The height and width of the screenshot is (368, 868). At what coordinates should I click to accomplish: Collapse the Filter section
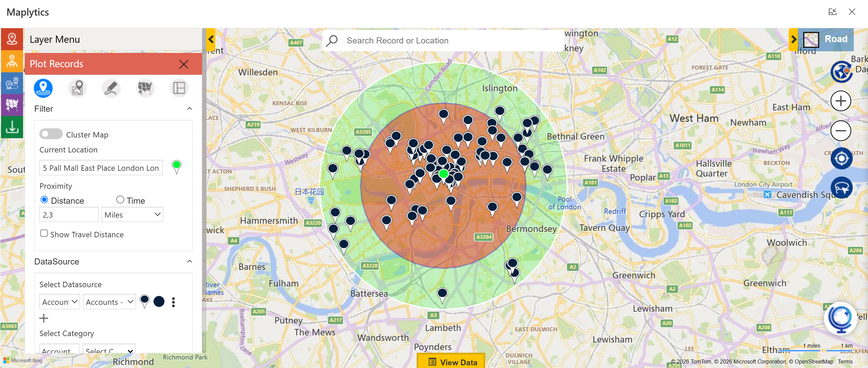point(190,109)
